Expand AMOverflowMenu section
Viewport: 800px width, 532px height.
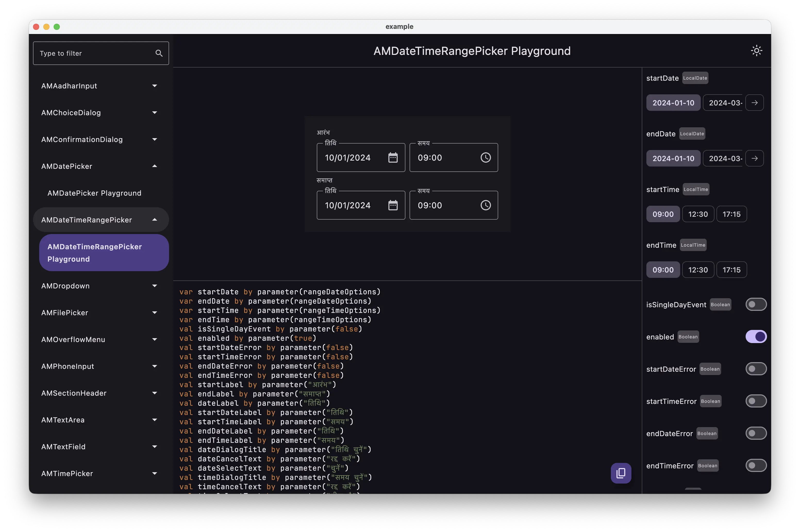(101, 340)
